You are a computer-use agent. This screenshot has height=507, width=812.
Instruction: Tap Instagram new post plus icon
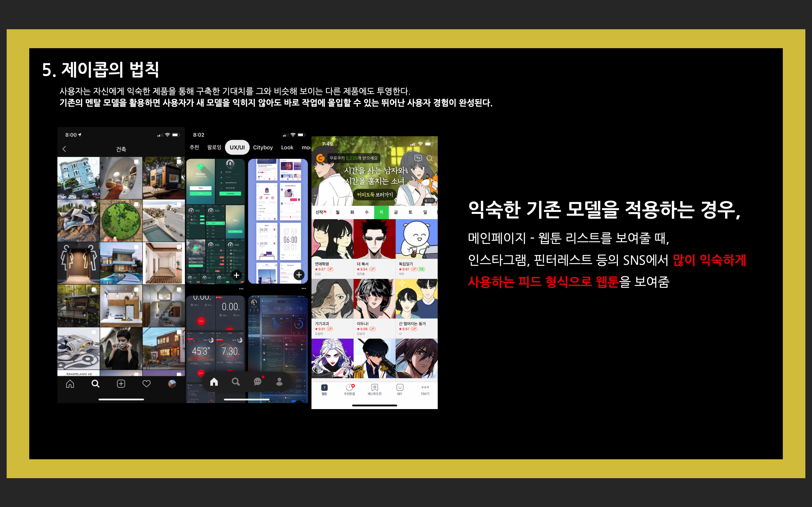tap(121, 384)
